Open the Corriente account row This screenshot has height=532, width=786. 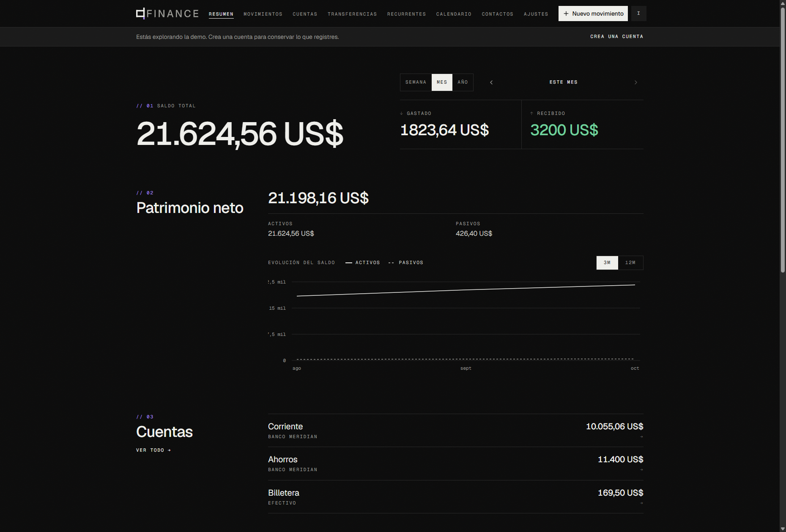tap(456, 431)
